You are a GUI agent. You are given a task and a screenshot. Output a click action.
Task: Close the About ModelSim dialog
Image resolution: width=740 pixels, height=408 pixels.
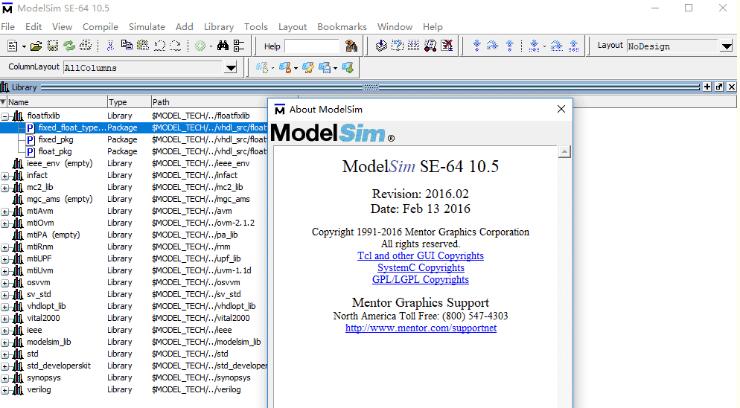(x=561, y=109)
